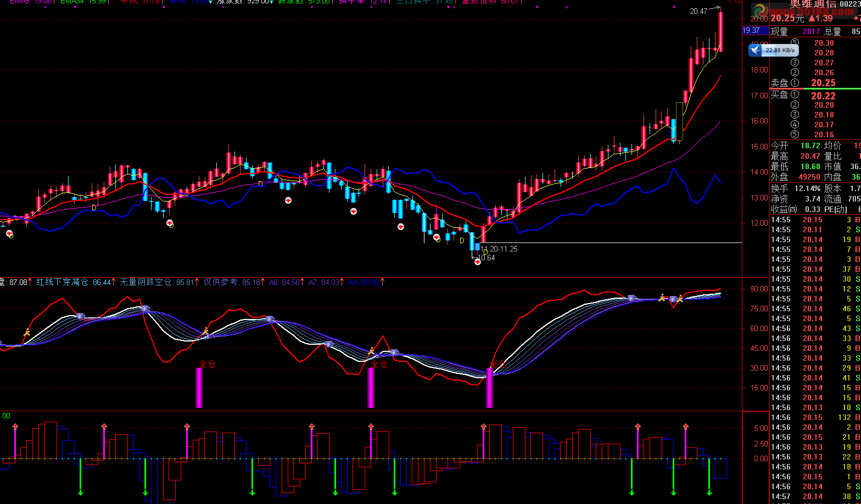Image resolution: width=861 pixels, height=504 pixels.
Task: Click the leftmost red cross marker on the price chart
Action: pyautogui.click(x=9, y=234)
